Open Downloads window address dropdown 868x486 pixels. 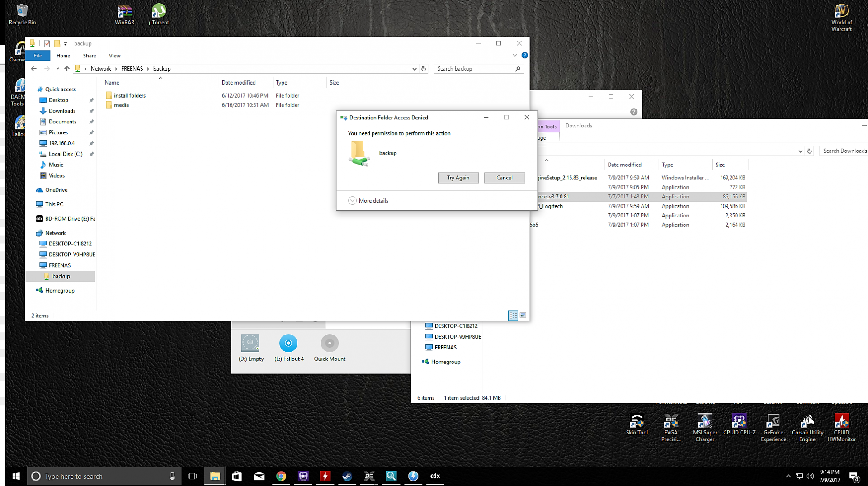point(800,151)
